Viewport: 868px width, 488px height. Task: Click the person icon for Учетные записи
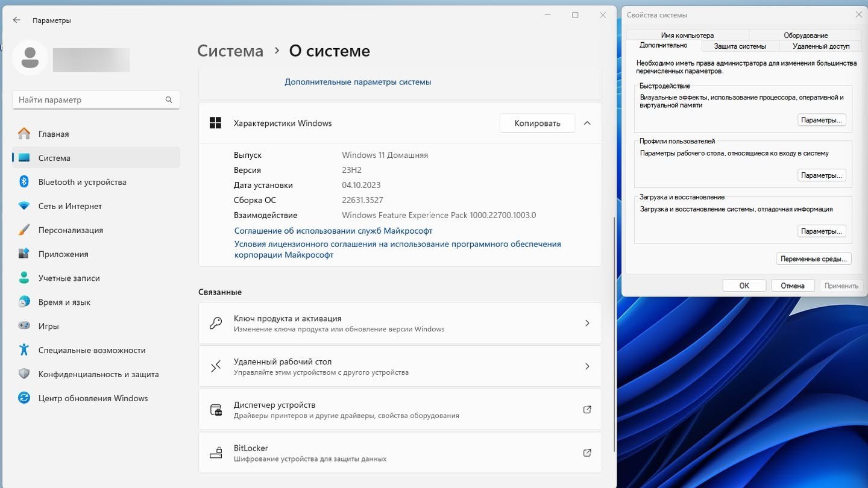pos(24,278)
